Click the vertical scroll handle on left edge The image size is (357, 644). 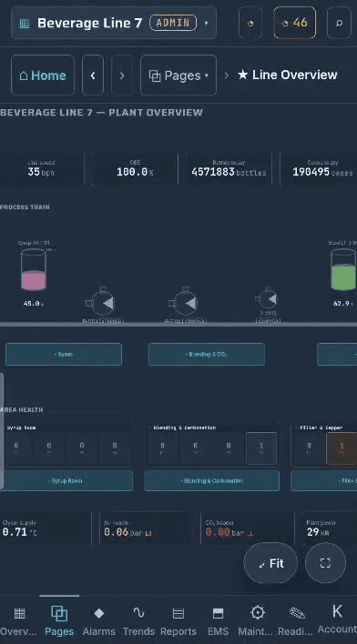point(2,431)
